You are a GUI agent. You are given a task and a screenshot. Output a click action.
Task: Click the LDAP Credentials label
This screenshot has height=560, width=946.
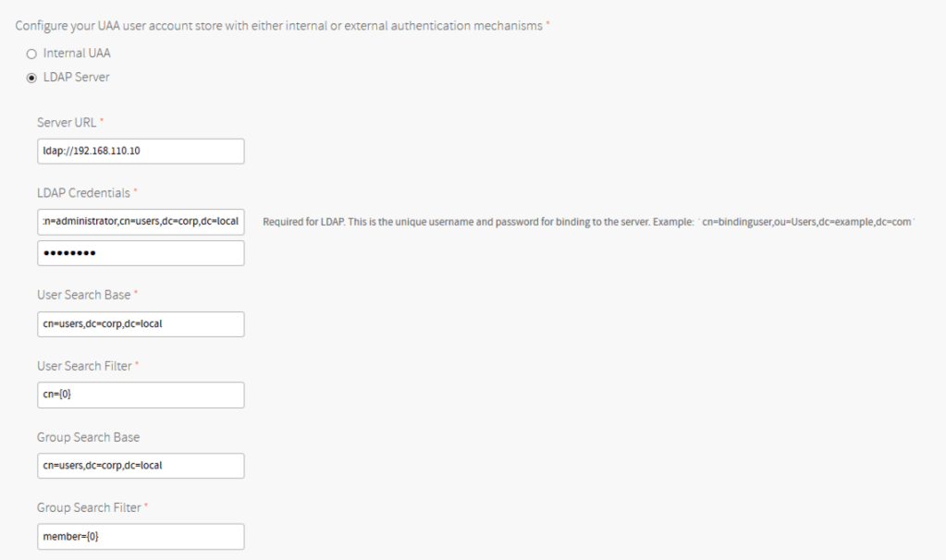[x=83, y=192]
